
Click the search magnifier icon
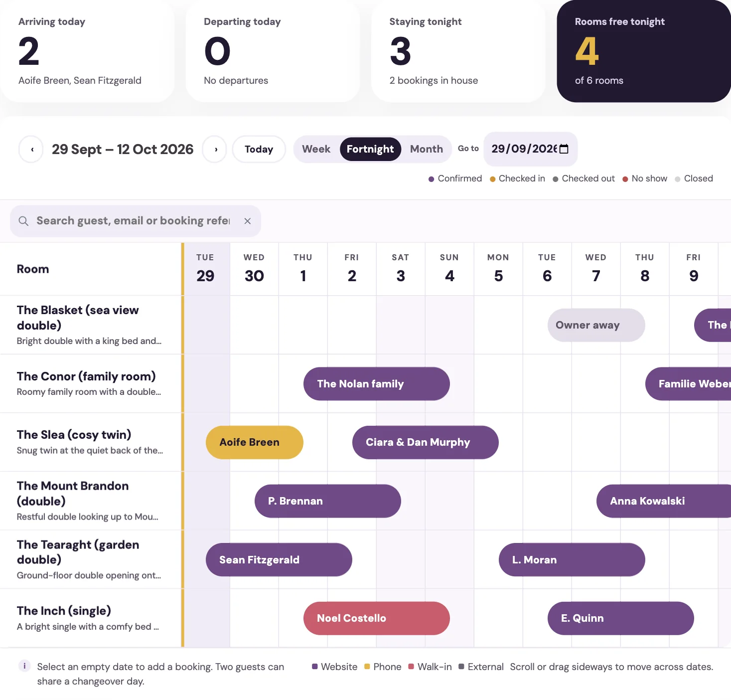(x=23, y=221)
